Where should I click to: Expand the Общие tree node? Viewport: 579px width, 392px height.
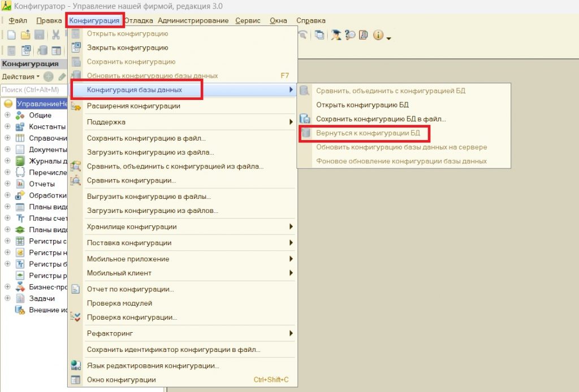7,115
